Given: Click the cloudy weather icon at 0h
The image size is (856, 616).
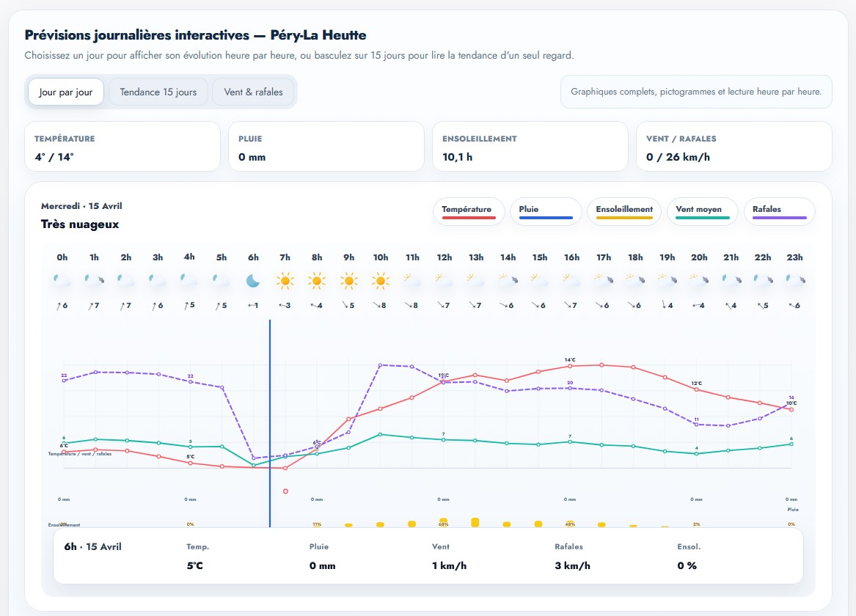Looking at the screenshot, I should pyautogui.click(x=62, y=281).
